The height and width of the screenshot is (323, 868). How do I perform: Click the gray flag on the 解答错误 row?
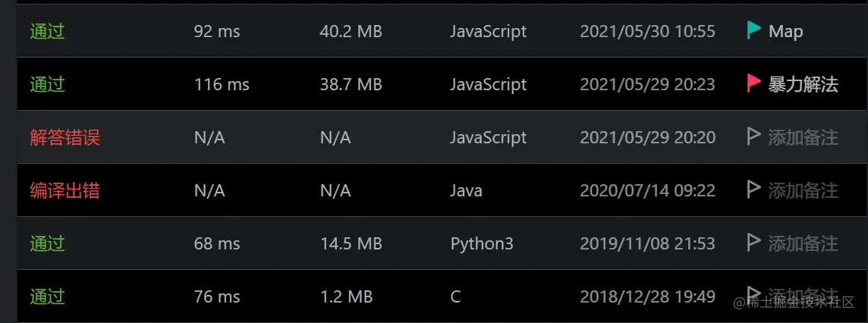click(x=754, y=136)
